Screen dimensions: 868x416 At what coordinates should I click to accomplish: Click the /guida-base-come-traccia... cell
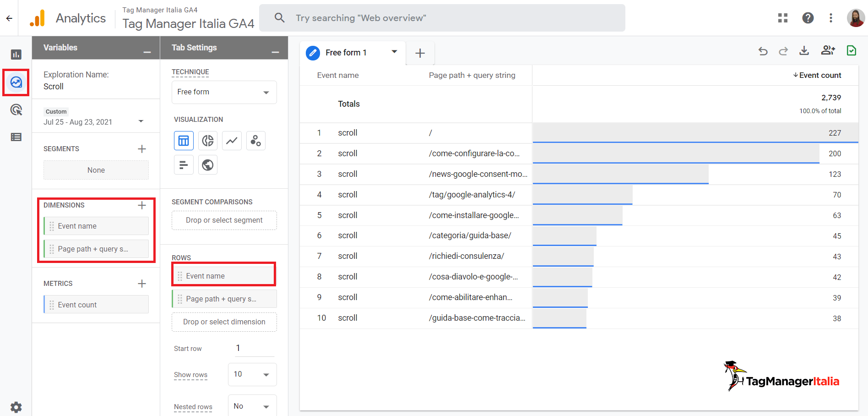point(477,318)
